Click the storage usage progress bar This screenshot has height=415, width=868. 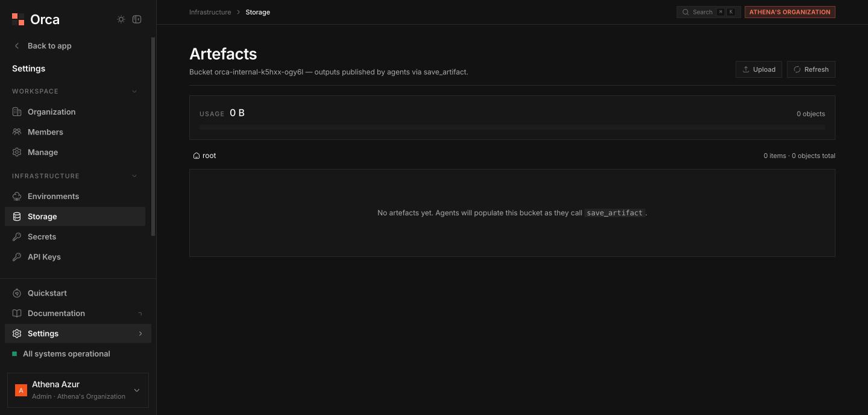[512, 128]
